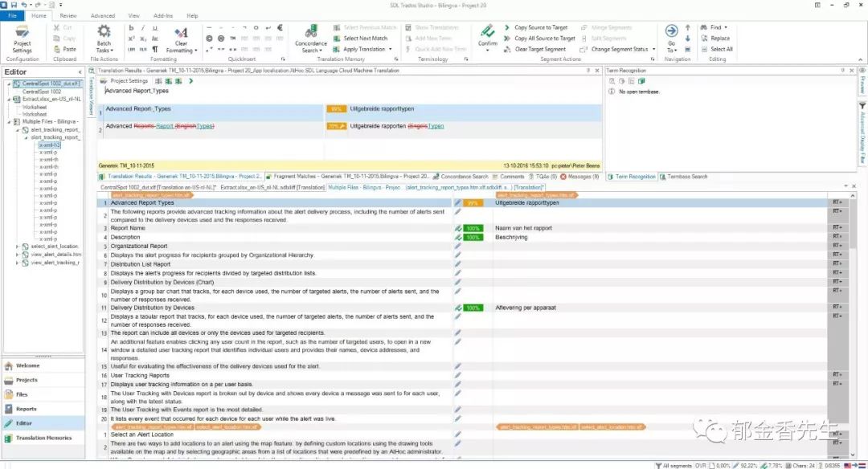Open the Projects view
The width and height of the screenshot is (868, 469).
43,380
